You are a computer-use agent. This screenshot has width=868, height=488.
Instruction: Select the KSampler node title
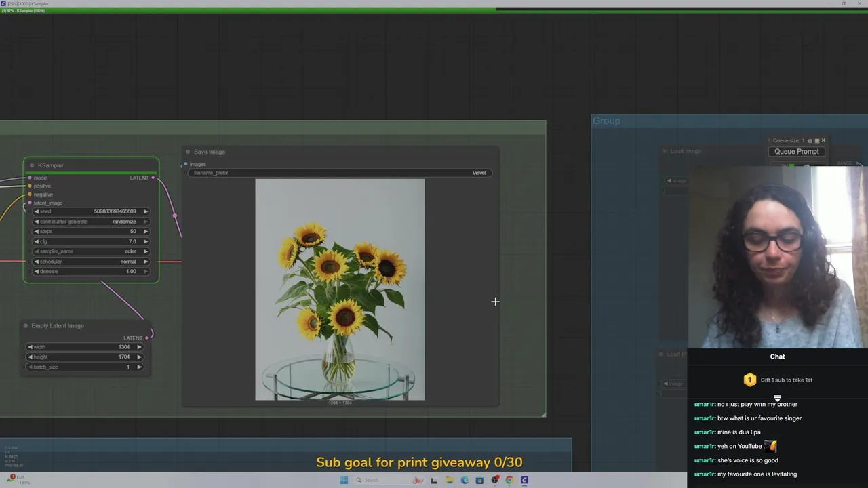pos(51,165)
